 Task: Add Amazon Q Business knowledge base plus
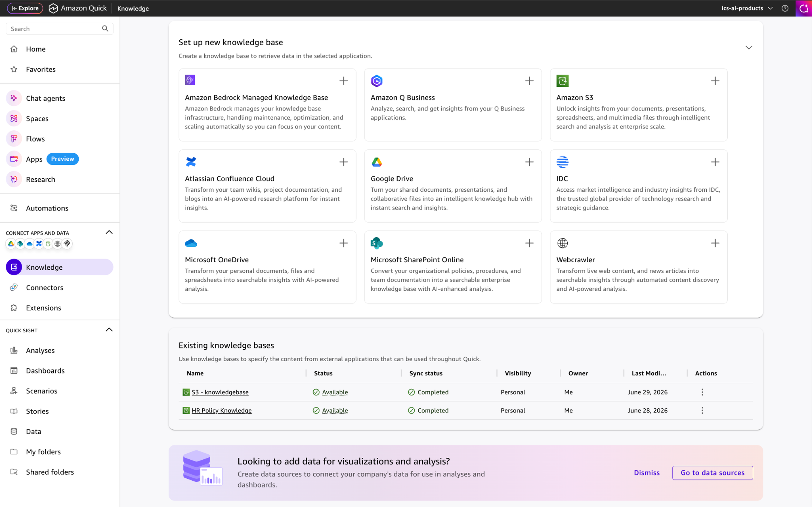click(529, 81)
